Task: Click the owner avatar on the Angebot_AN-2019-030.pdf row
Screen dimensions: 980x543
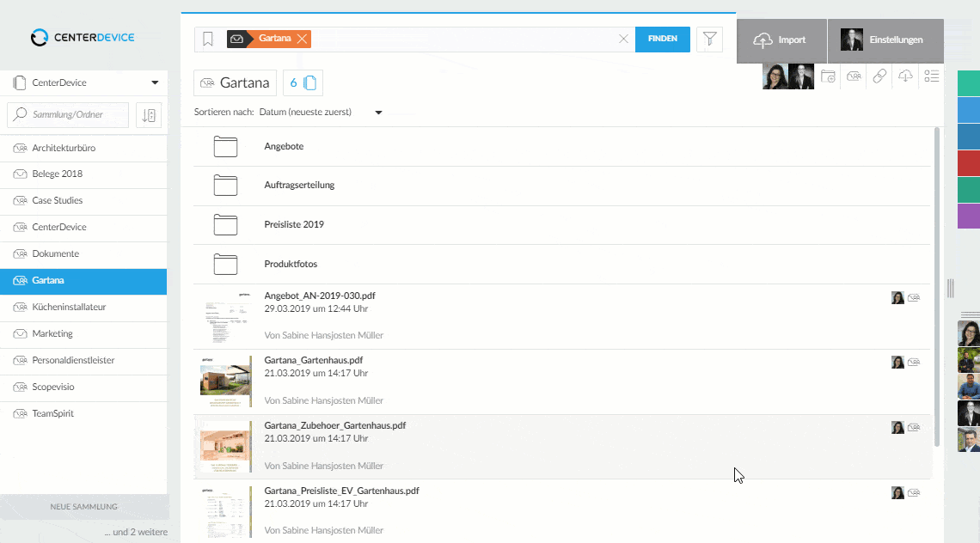Action: click(897, 298)
